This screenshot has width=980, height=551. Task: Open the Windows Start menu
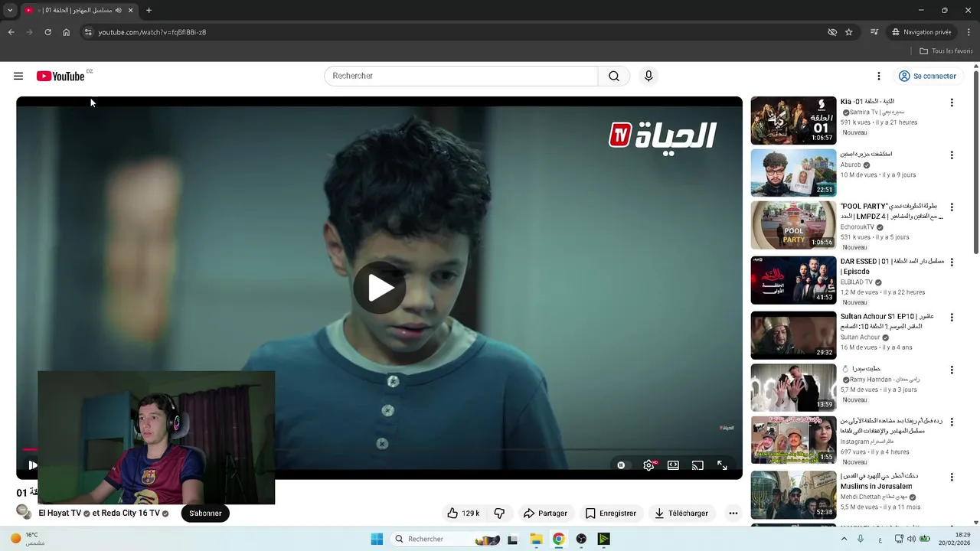coord(377,539)
